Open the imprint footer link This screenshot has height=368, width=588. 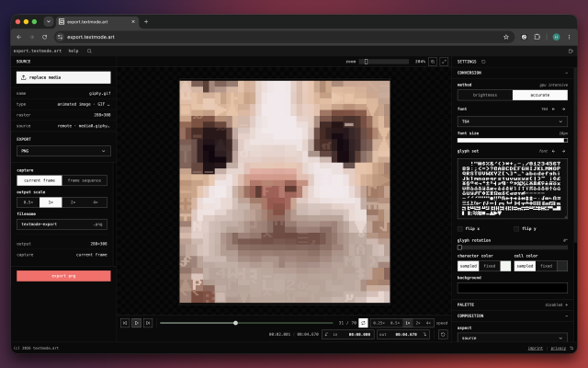535,348
